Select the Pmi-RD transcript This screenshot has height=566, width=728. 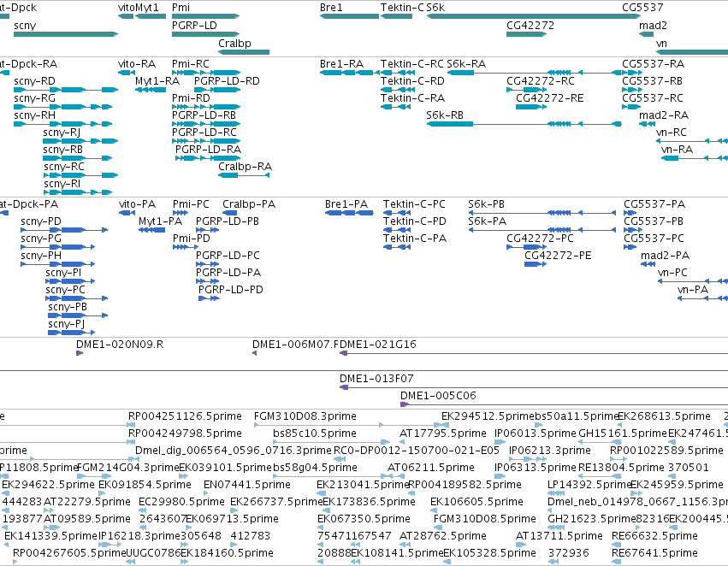(206, 107)
